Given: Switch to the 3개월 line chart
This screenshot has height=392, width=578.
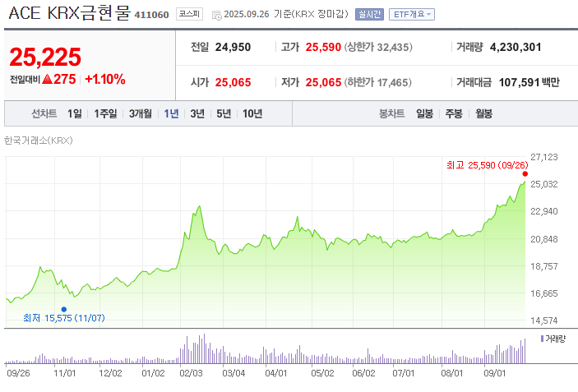Looking at the screenshot, I should pyautogui.click(x=141, y=113).
